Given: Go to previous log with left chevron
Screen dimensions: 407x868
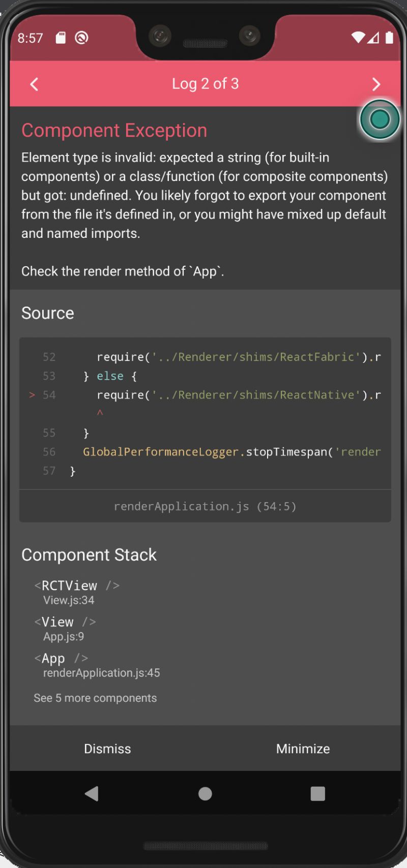Looking at the screenshot, I should (x=35, y=84).
